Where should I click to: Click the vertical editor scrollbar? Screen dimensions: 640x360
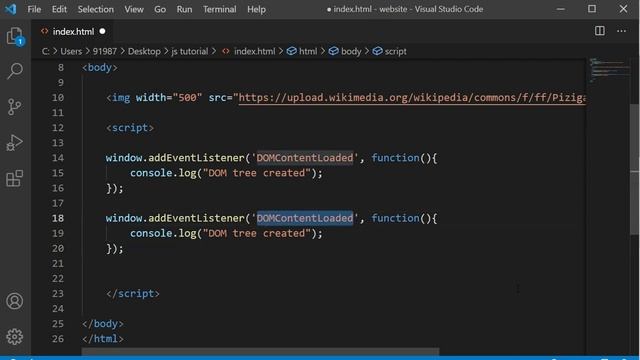coord(635,169)
